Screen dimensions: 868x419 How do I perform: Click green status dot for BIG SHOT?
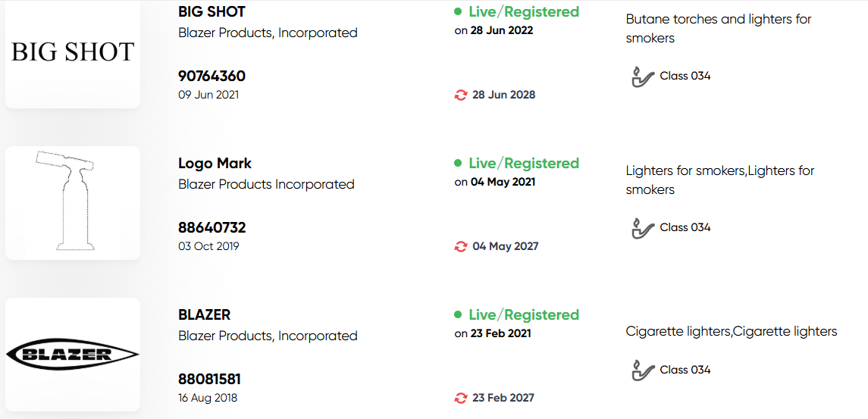click(458, 11)
